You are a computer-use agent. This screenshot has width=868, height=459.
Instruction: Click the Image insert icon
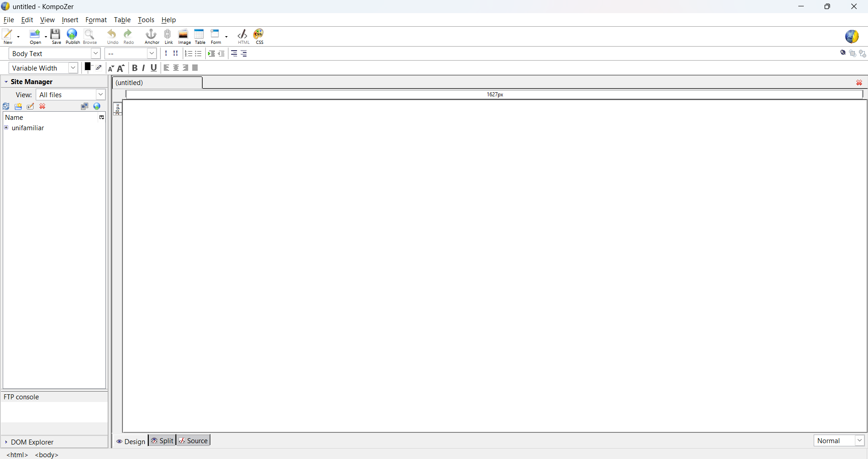point(184,36)
